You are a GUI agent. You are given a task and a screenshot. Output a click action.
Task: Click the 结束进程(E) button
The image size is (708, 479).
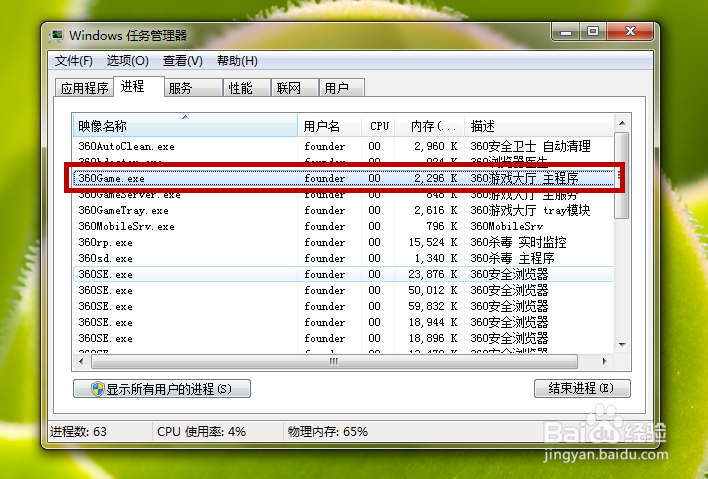[x=582, y=388]
